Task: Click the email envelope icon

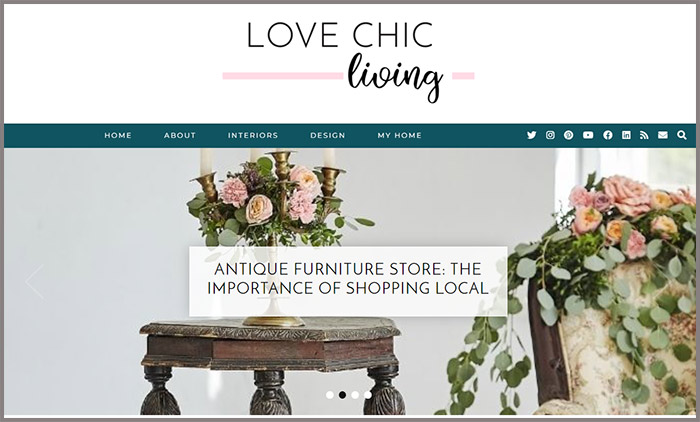Action: pos(662,135)
